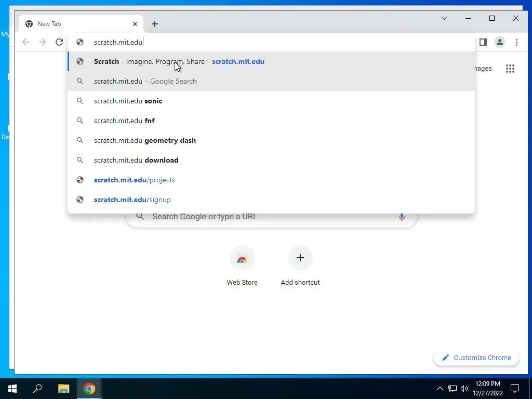Open the Chrome profile avatar

pos(500,42)
